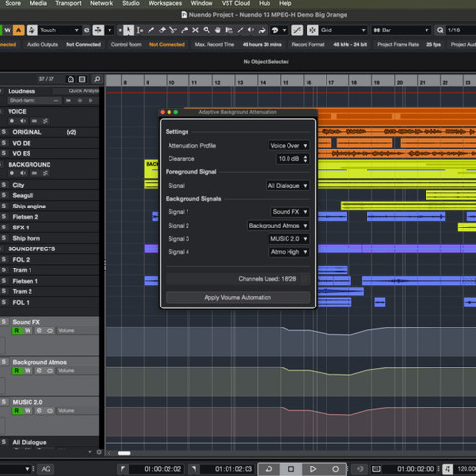Select the Glue tool

click(185, 30)
